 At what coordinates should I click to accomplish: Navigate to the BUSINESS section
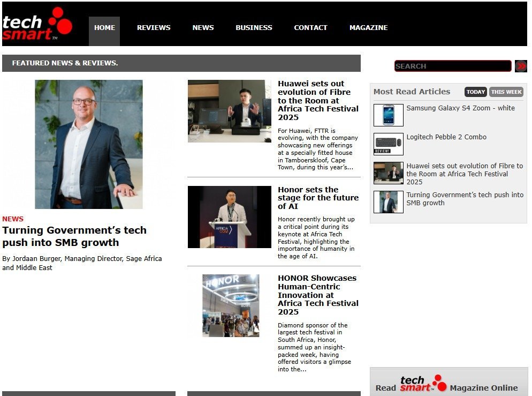[254, 27]
